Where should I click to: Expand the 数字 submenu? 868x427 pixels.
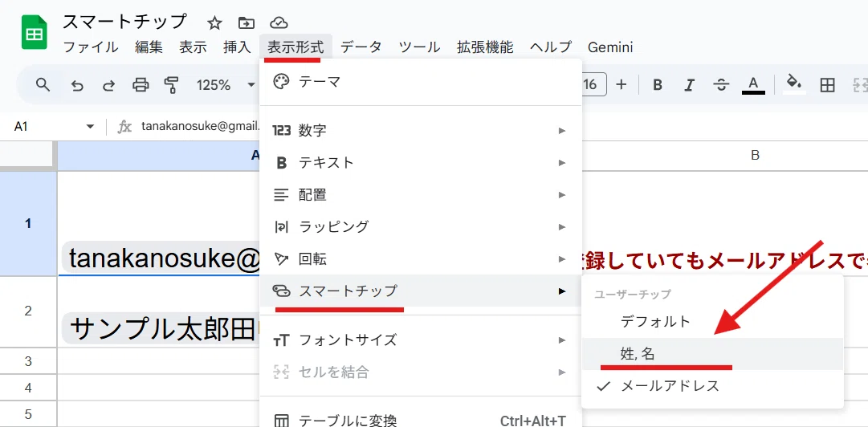421,131
